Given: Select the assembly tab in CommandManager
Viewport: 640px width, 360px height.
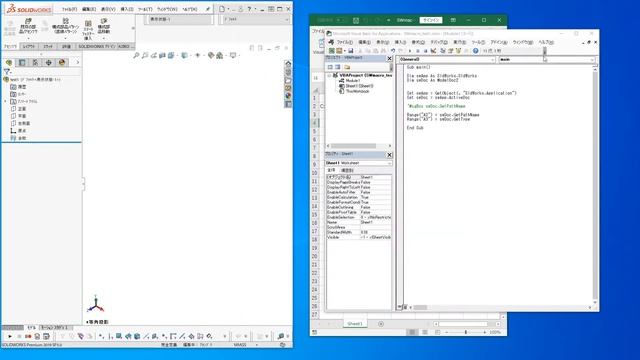Looking at the screenshot, I should pyautogui.click(x=10, y=47).
